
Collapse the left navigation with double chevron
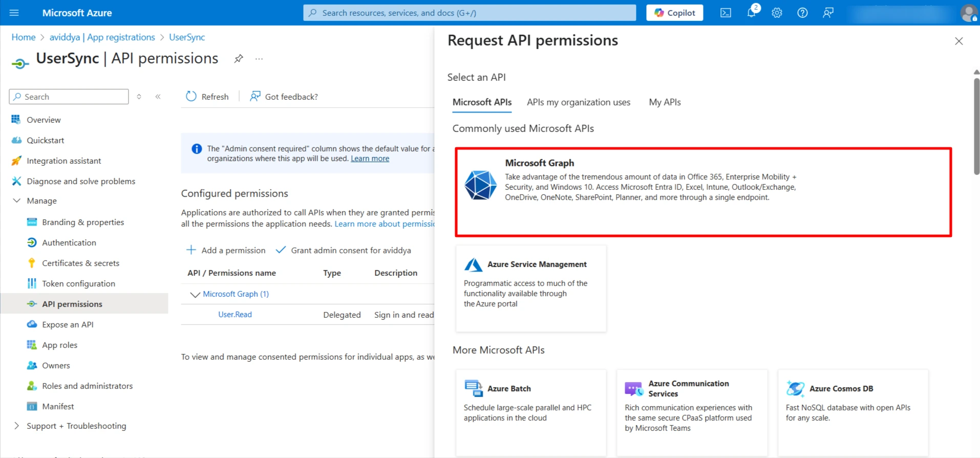[x=158, y=96]
